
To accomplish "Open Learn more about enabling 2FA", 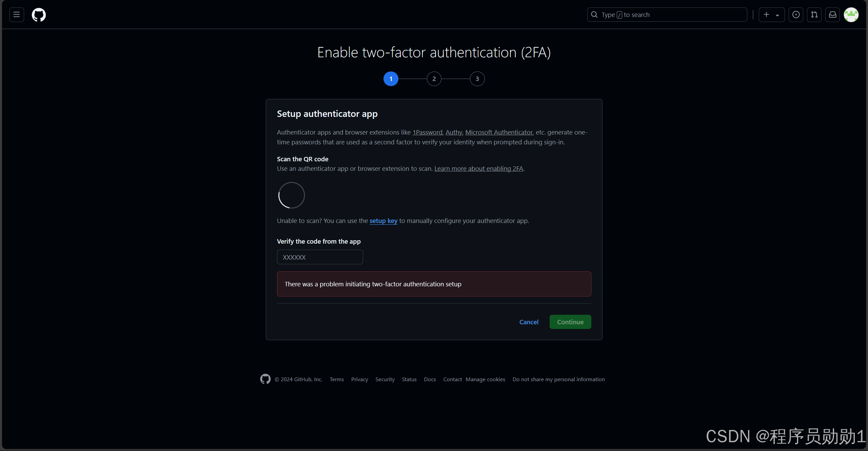I will [x=479, y=168].
